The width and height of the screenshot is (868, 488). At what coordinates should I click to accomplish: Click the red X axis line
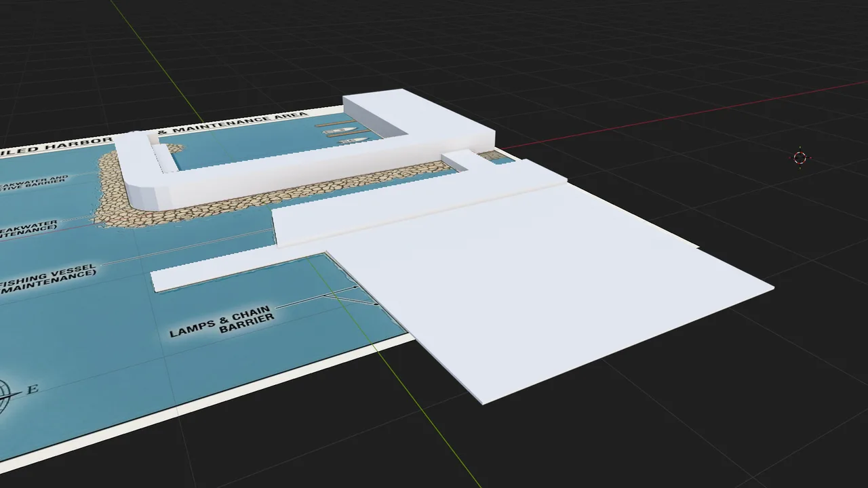tap(678, 117)
